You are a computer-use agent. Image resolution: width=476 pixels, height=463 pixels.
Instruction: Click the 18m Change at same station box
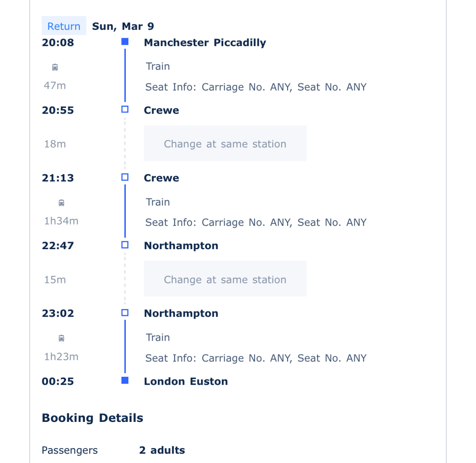click(225, 143)
